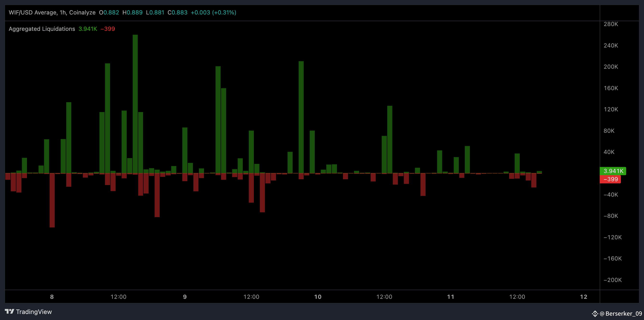This screenshot has height=320, width=644.
Task: Click the −80K axis label
Action: tap(611, 216)
